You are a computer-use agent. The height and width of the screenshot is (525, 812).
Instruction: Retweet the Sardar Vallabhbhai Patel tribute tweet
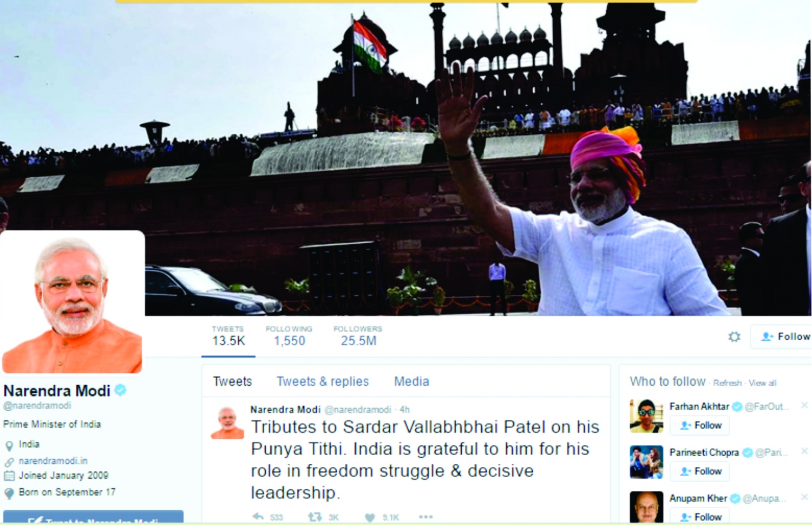click(315, 517)
